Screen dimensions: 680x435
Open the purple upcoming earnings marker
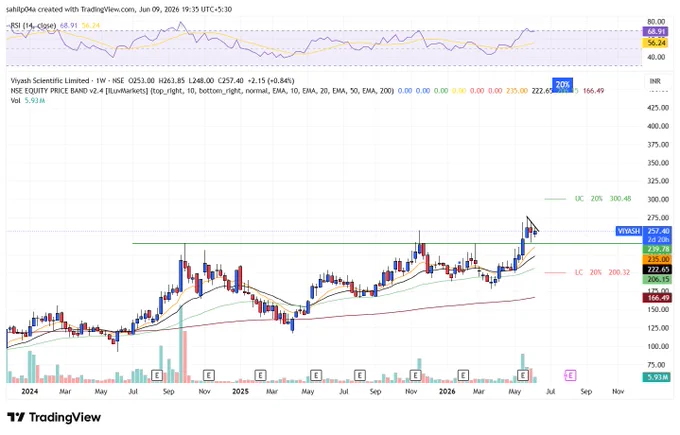pyautogui.click(x=570, y=376)
